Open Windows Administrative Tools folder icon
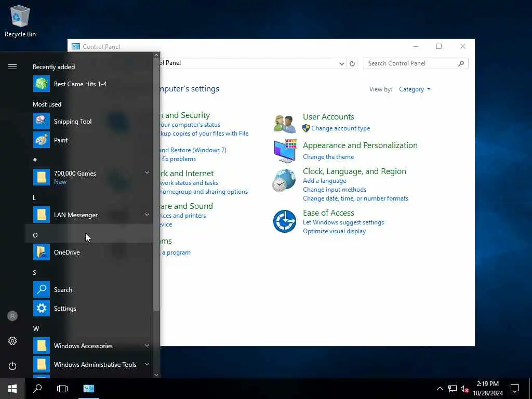The image size is (532, 399). [x=42, y=364]
